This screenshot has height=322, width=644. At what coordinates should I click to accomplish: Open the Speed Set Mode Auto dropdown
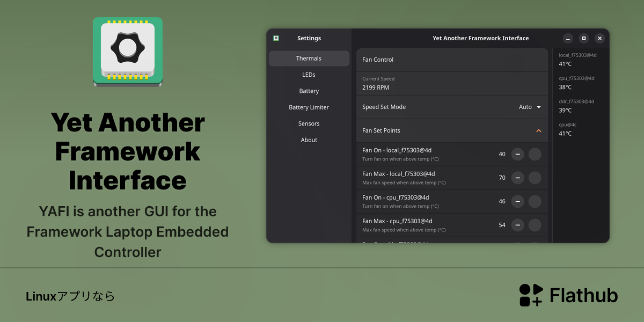pos(530,107)
